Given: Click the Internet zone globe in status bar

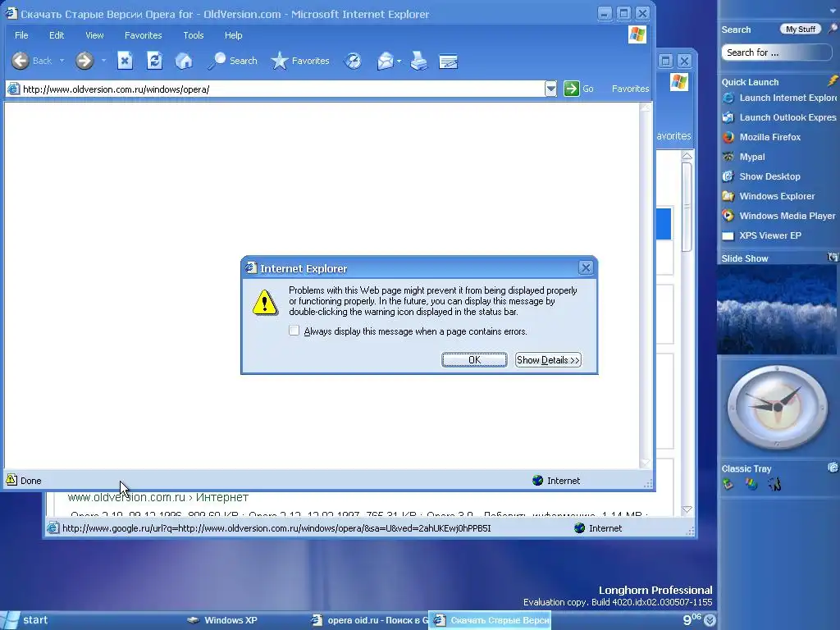Looking at the screenshot, I should (x=538, y=481).
